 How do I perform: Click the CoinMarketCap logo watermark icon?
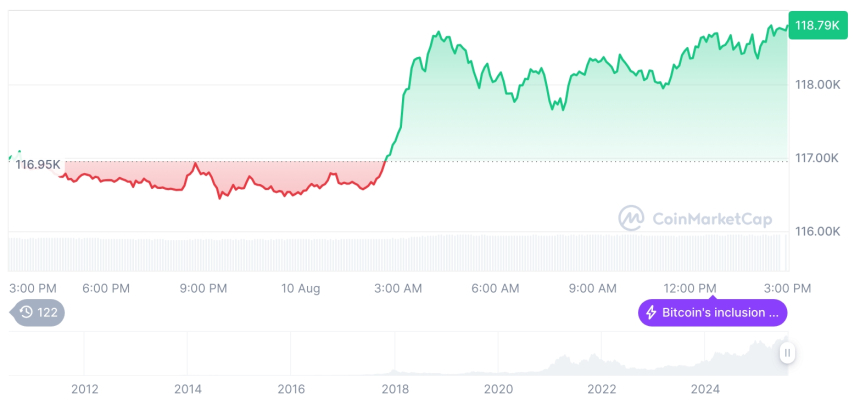click(631, 217)
